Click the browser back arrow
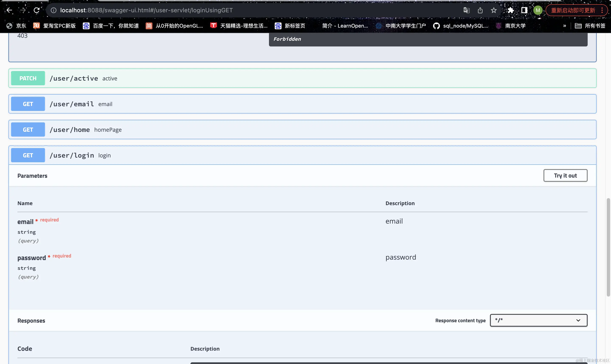The image size is (611, 364). pyautogui.click(x=9, y=10)
